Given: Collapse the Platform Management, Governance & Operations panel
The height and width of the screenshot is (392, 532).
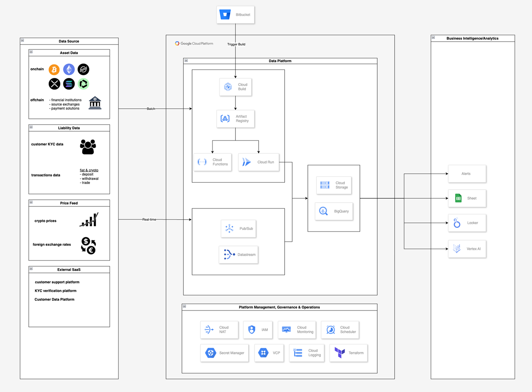Looking at the screenshot, I should pos(185,307).
